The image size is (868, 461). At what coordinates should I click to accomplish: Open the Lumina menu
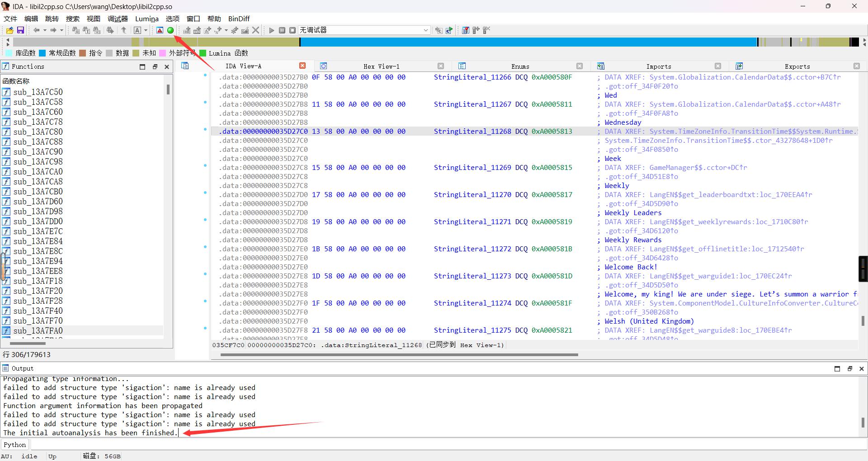[147, 19]
